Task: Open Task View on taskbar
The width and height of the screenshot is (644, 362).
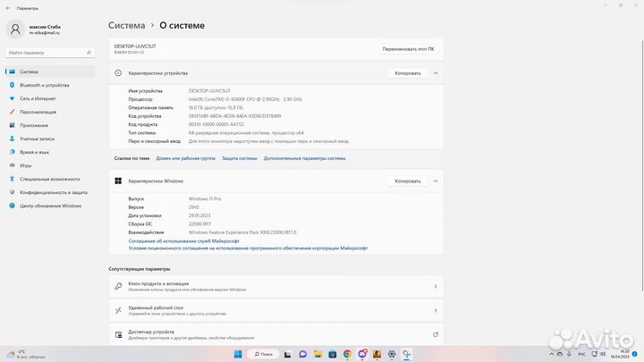Action: coord(287,354)
